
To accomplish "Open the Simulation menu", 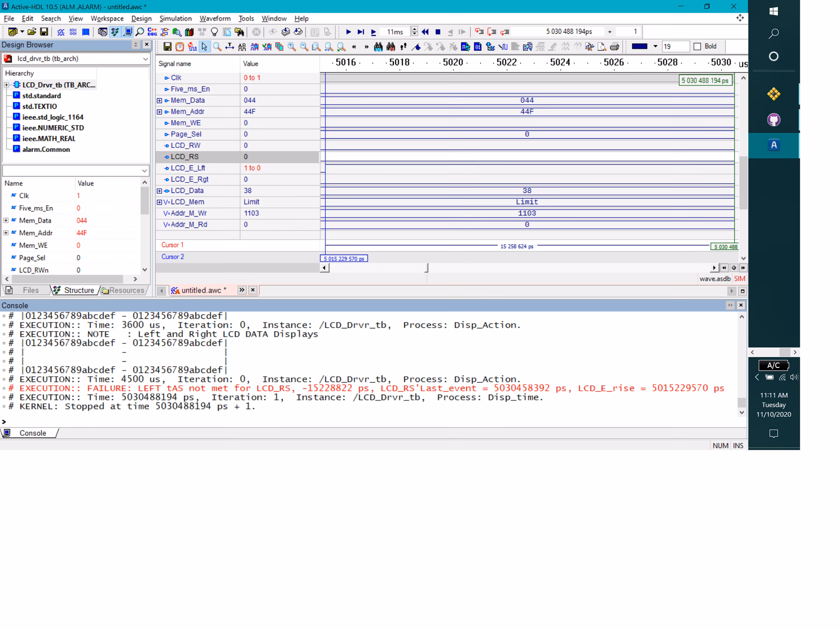I will coord(175,18).
